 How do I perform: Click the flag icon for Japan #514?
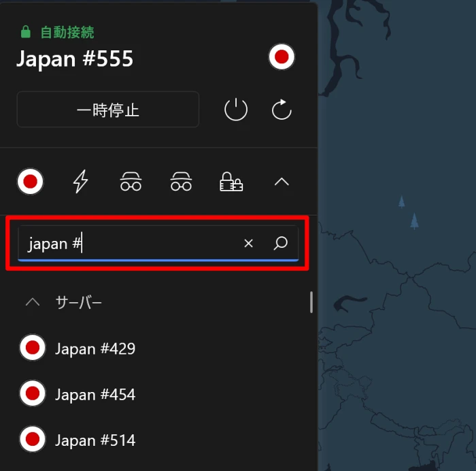[x=33, y=439]
